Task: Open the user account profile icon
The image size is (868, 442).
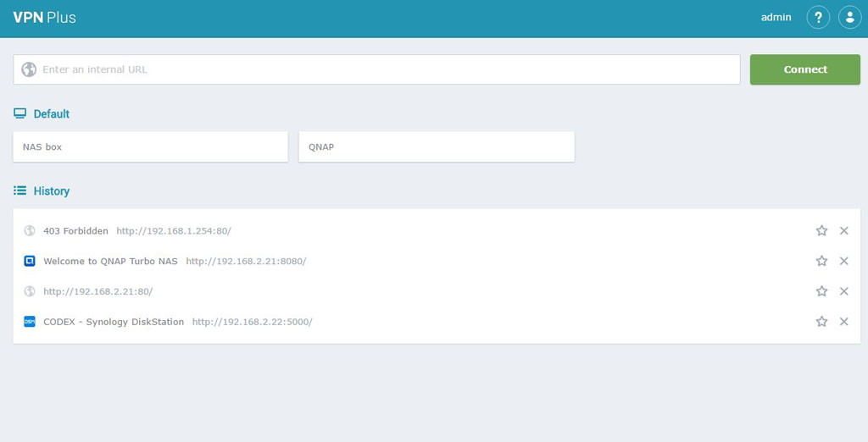Action: pyautogui.click(x=849, y=17)
